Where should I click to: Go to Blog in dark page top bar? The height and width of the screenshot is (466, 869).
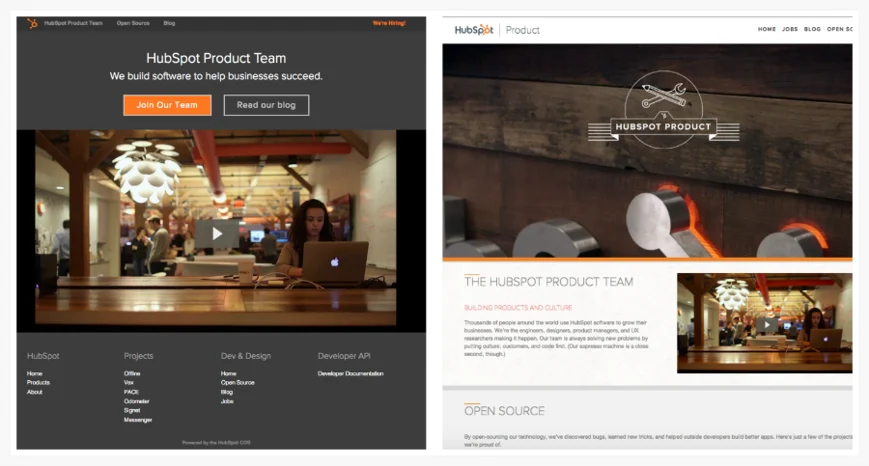click(x=170, y=23)
